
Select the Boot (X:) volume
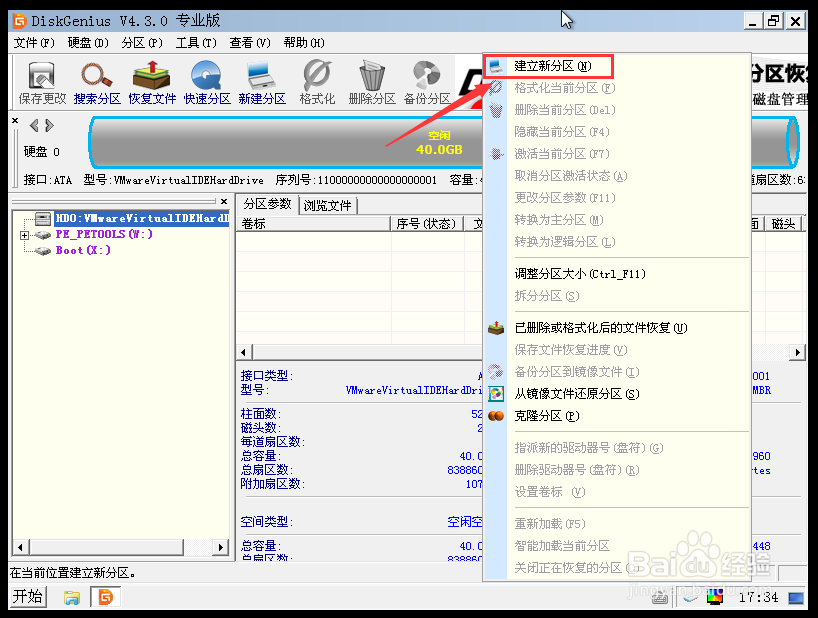point(83,250)
